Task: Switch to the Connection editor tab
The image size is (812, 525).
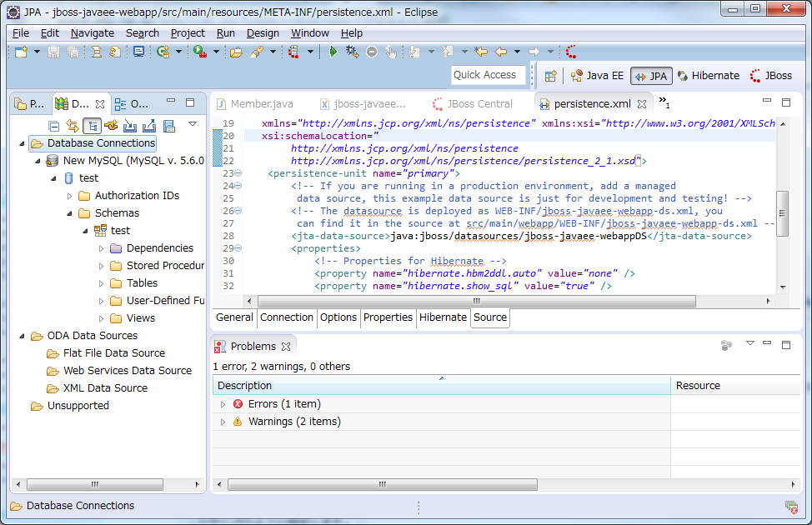Action: (x=287, y=317)
